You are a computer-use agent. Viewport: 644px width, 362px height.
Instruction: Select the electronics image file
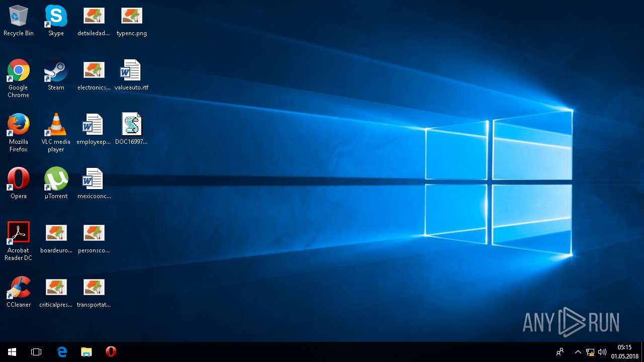coord(94,75)
